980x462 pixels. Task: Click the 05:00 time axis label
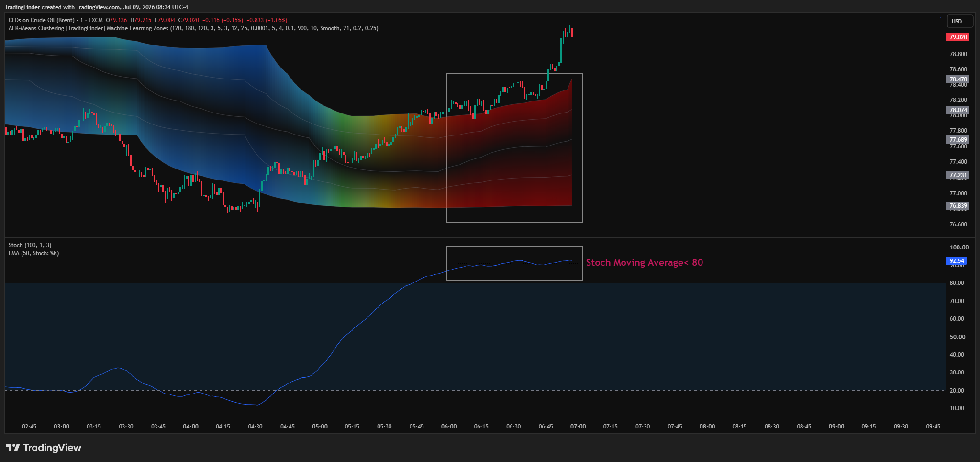[320, 427]
